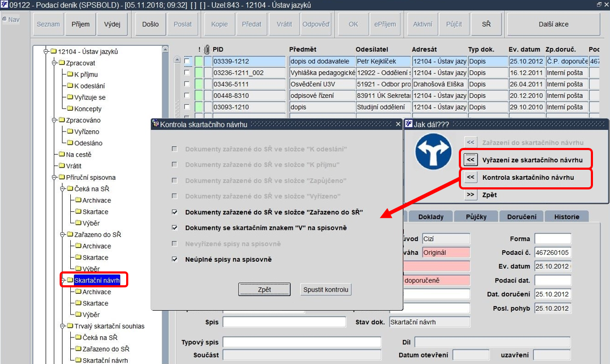Click the Adresát cell "Drahošová Eliška"
Image resolution: width=610 pixels, height=364 pixels.
coord(440,84)
